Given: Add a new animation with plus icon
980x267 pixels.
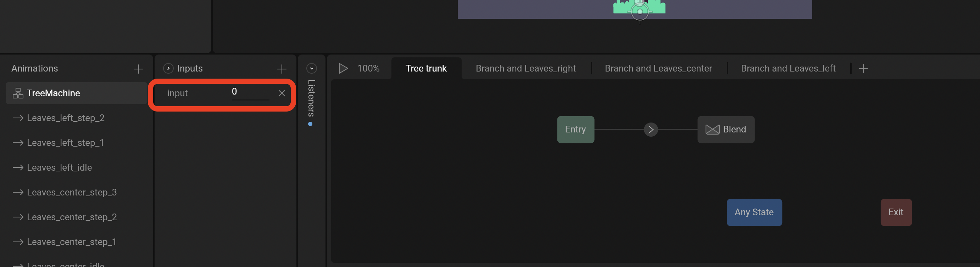Looking at the screenshot, I should pos(139,69).
